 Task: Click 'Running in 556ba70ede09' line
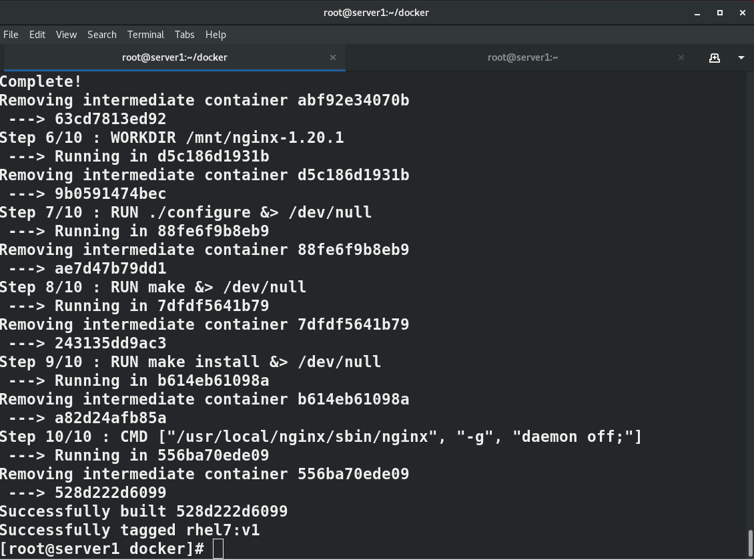(139, 456)
